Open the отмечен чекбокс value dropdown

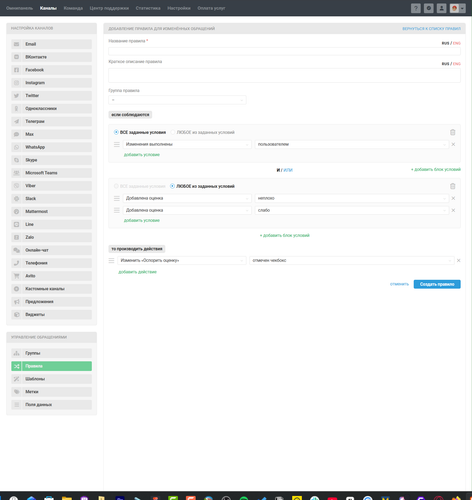(352, 260)
